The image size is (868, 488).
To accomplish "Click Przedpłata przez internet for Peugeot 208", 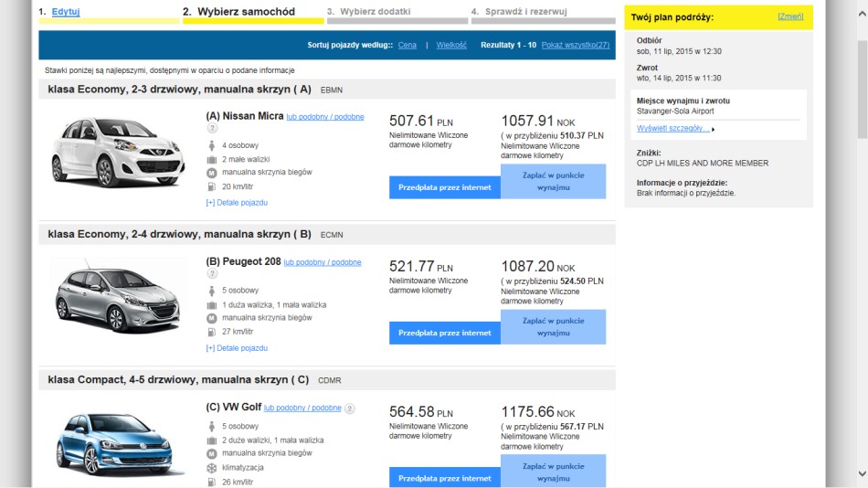I will point(445,333).
